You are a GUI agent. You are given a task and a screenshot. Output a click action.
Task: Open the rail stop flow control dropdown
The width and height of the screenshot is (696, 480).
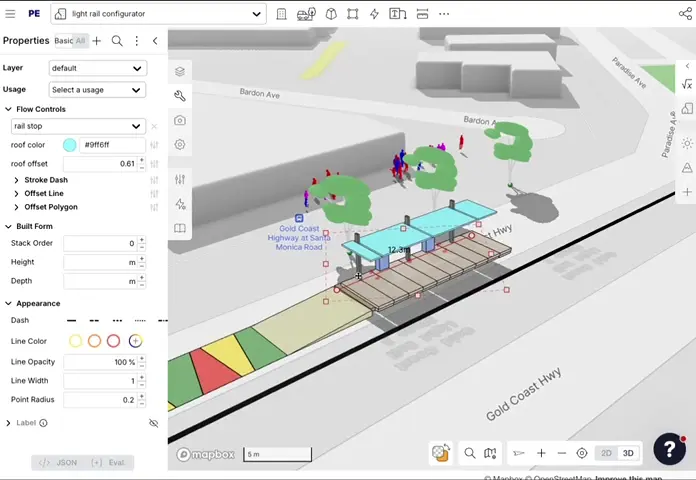click(x=78, y=126)
